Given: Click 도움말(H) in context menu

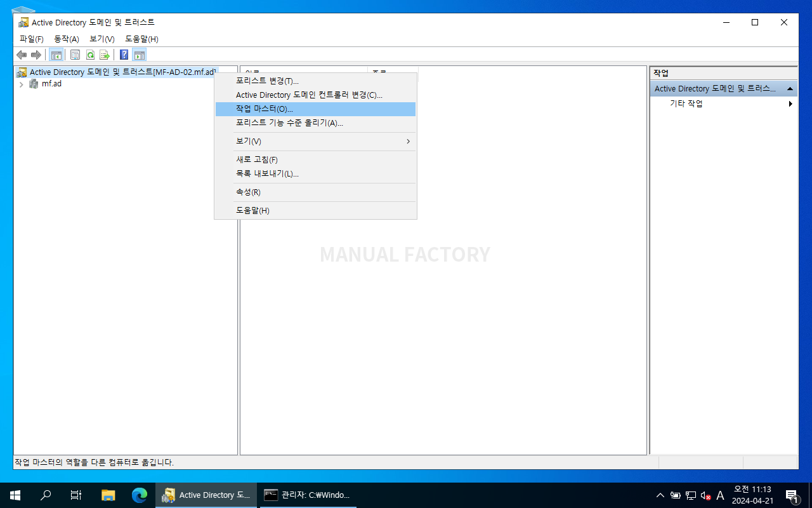Looking at the screenshot, I should point(315,210).
